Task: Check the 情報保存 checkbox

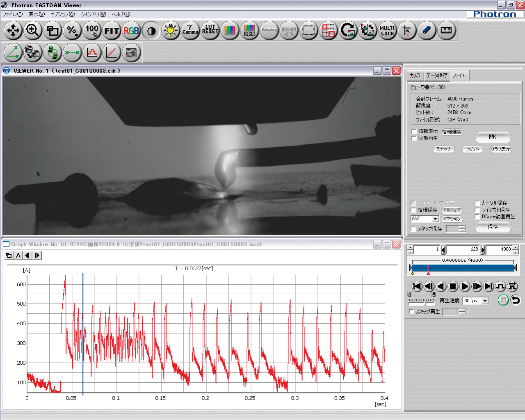Action: click(413, 210)
